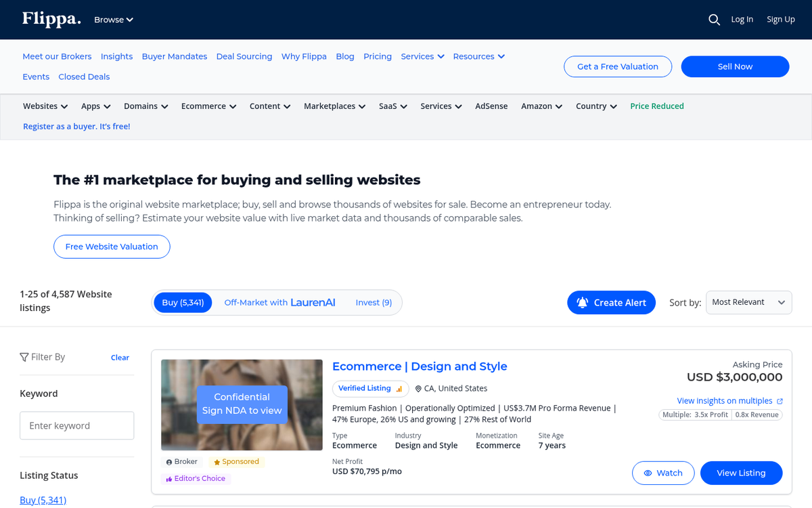Viewport: 812px width, 508px height.
Task: Expand the Browse menu next to the Flippa logo
Action: [113, 20]
